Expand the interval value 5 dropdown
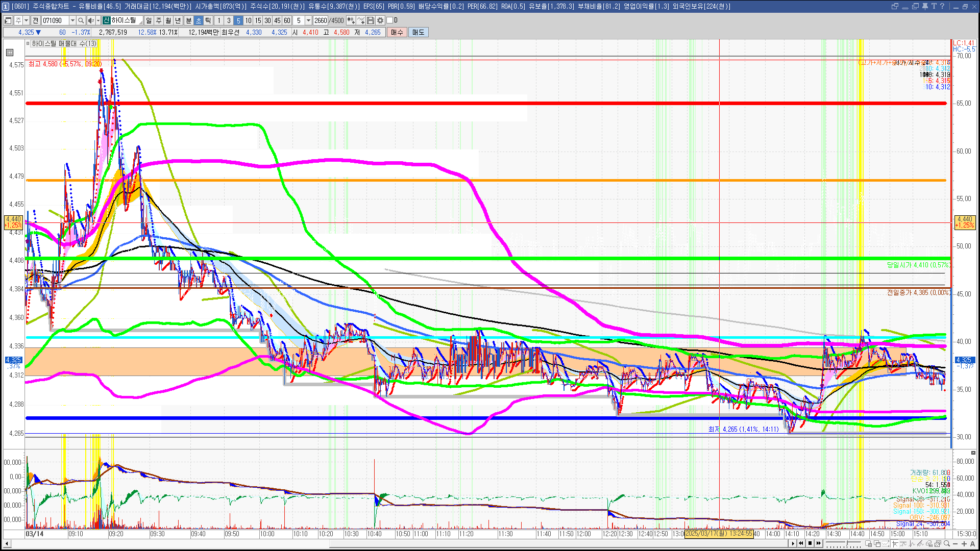The height and width of the screenshot is (551, 980). click(308, 20)
